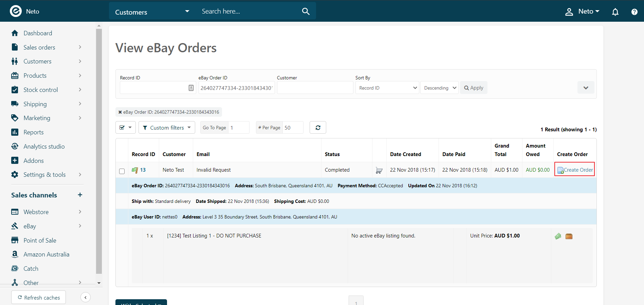Click the Settings & tools gear icon
This screenshot has height=305, width=644.
tap(15, 174)
